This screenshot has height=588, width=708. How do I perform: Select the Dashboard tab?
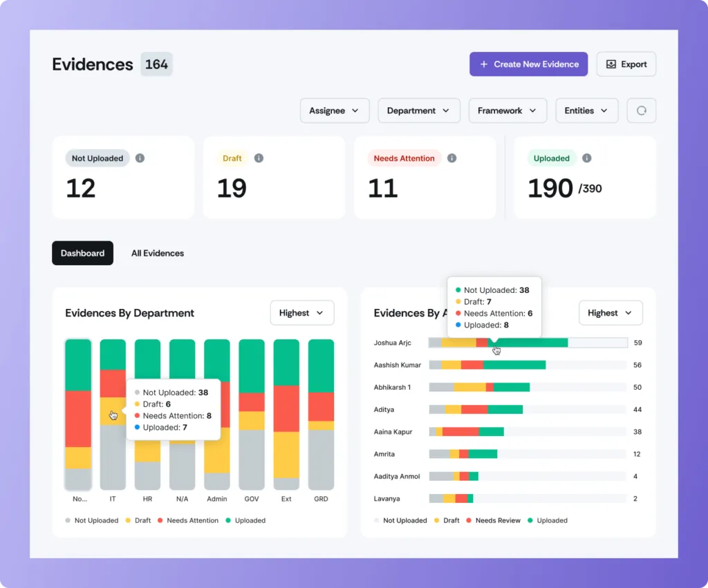82,253
